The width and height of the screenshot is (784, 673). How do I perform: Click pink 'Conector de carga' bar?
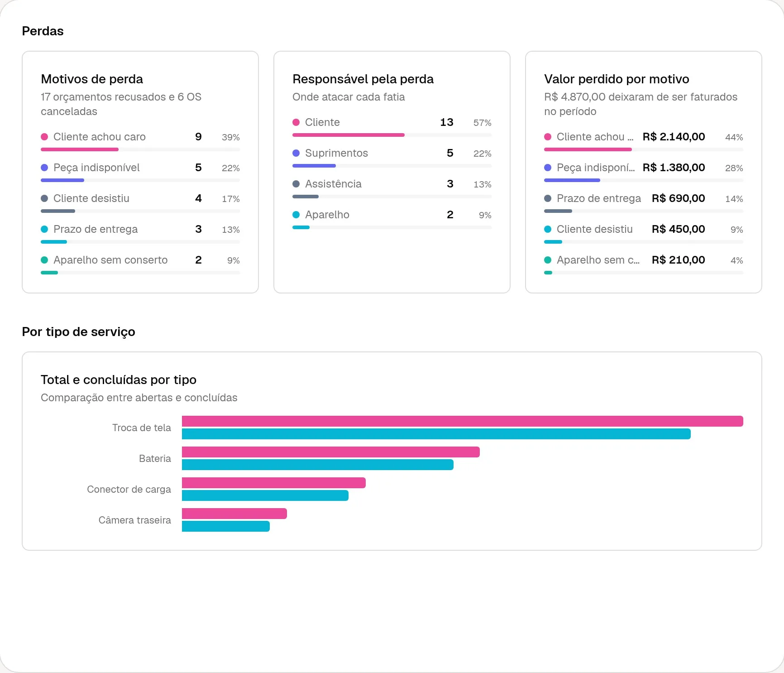pos(274,483)
